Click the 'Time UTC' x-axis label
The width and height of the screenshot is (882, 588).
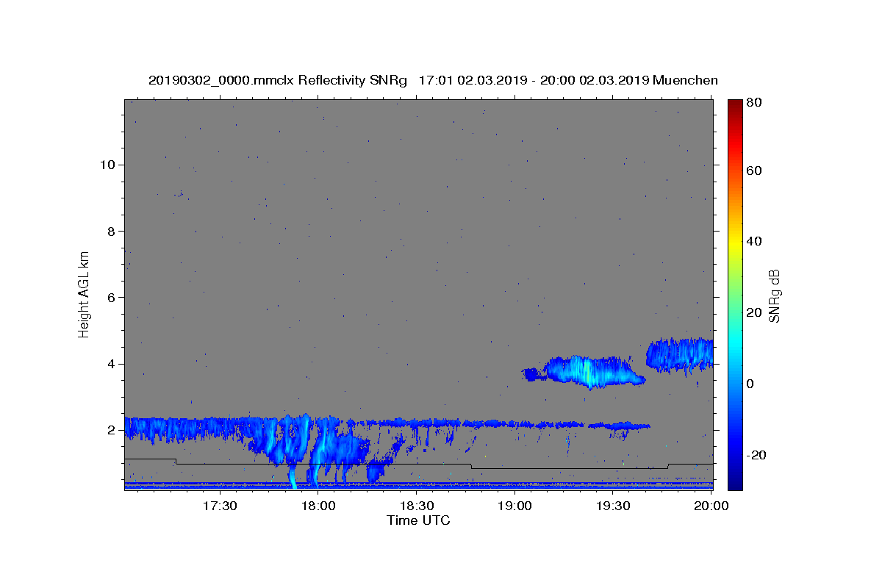click(x=418, y=520)
